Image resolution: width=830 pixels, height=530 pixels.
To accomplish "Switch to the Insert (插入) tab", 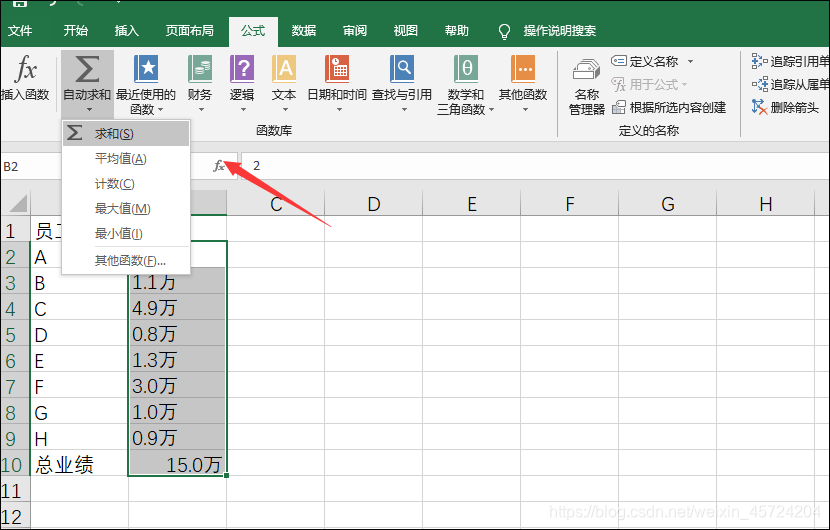I will (127, 31).
